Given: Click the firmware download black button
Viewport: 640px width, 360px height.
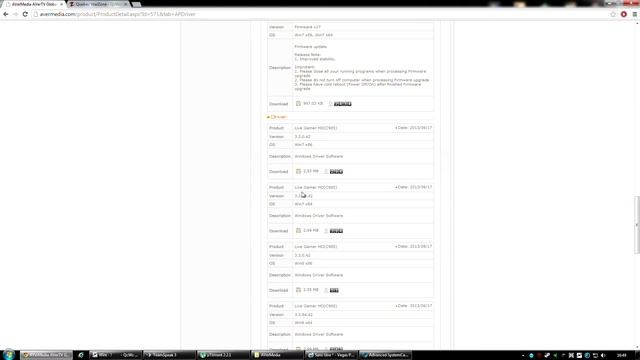Looking at the screenshot, I should [x=342, y=104].
